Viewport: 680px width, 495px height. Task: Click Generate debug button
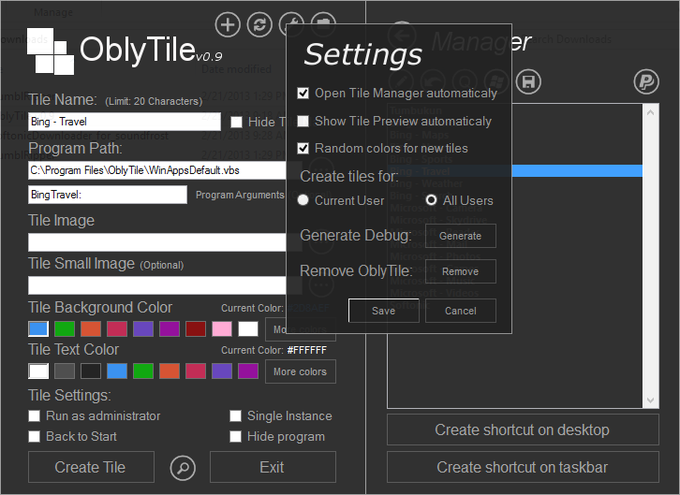(461, 236)
